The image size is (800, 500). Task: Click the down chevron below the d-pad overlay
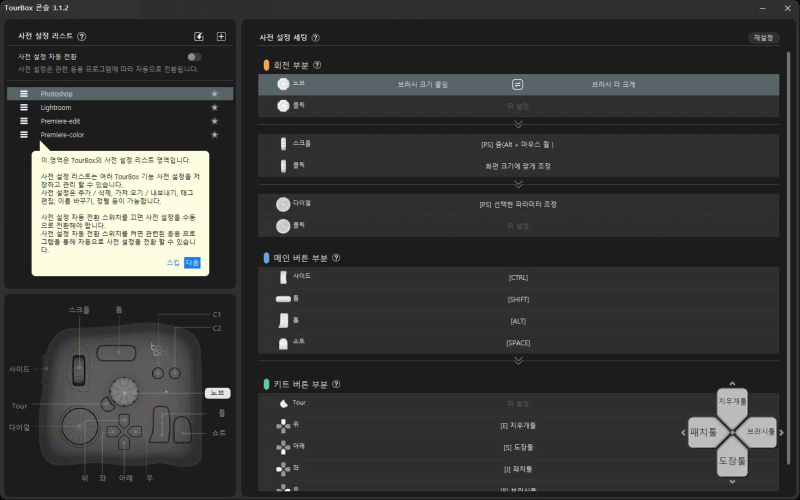pos(732,481)
